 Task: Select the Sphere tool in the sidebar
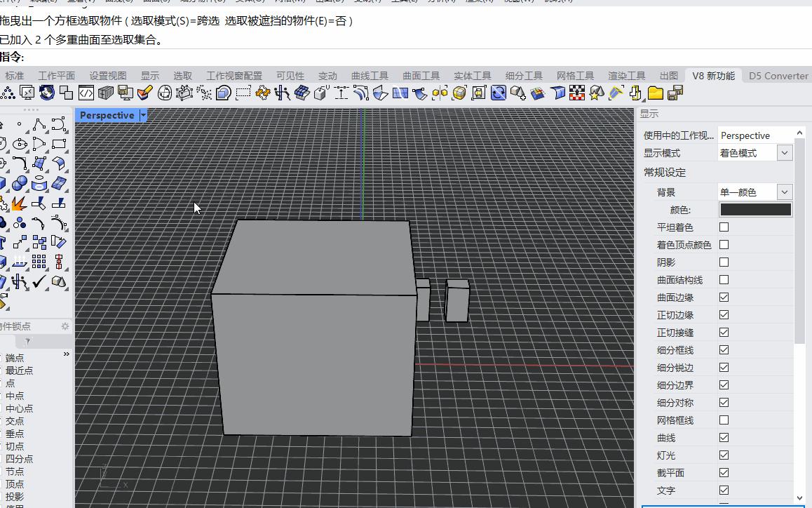click(x=20, y=185)
